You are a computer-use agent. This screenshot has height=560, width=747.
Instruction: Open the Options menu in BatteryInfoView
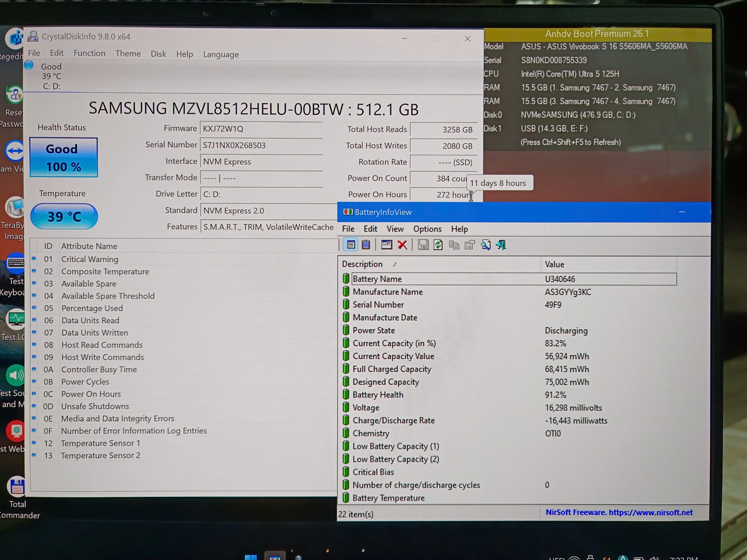point(427,229)
